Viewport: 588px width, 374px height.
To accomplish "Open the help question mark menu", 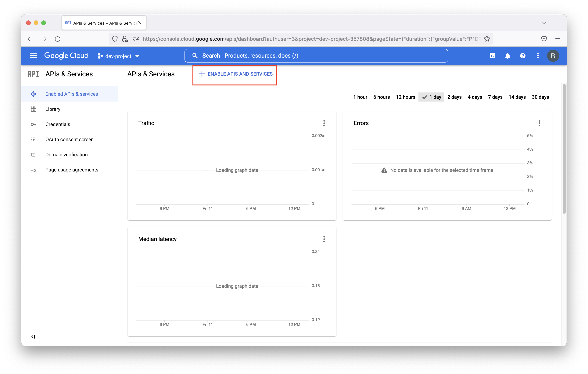I will tap(523, 56).
